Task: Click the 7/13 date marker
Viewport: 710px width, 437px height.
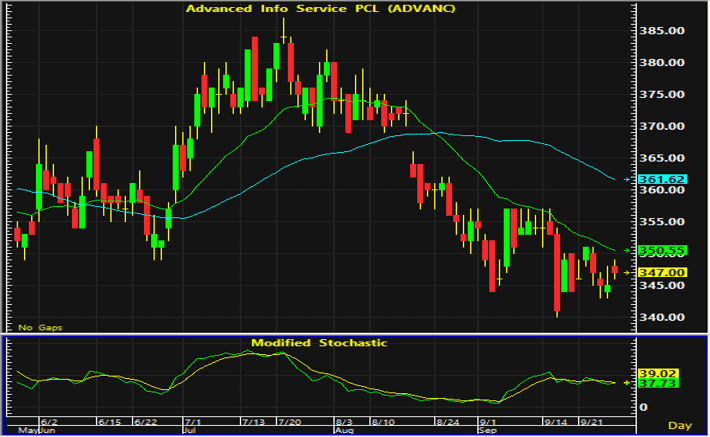Action: click(254, 422)
